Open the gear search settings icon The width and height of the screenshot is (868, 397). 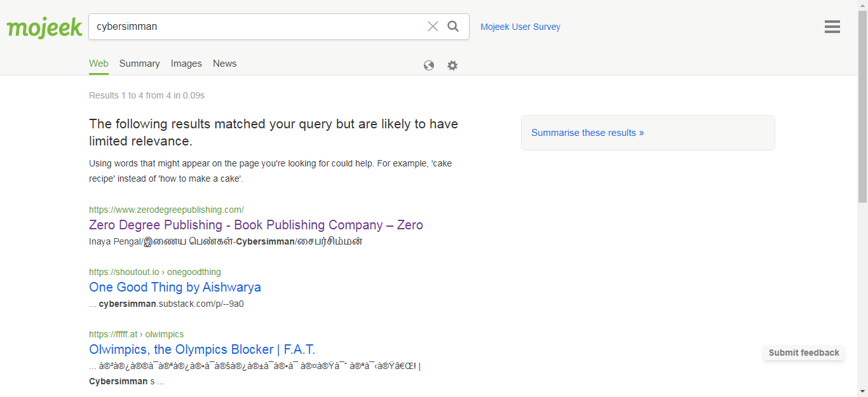452,65
